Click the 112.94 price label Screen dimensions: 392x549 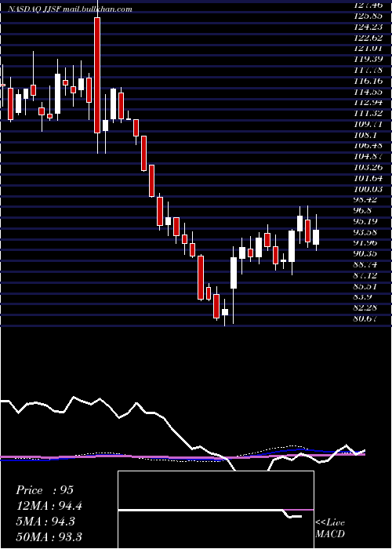368,103
